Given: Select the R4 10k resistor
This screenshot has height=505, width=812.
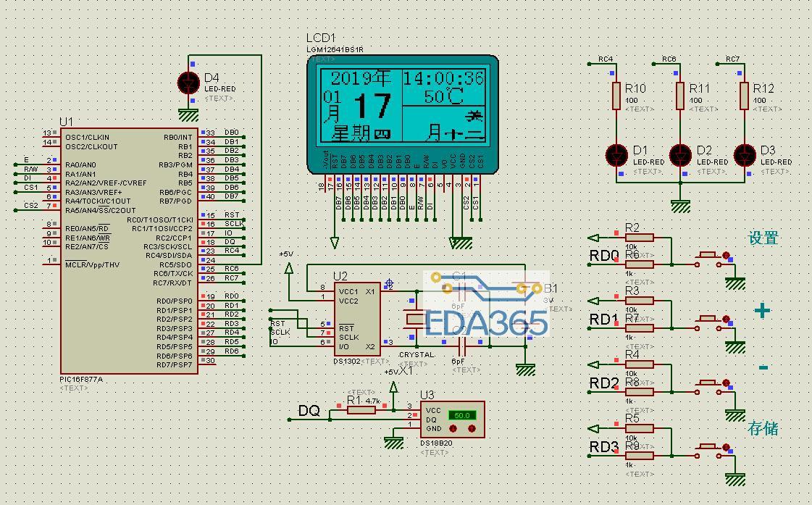Looking at the screenshot, I should click(640, 364).
